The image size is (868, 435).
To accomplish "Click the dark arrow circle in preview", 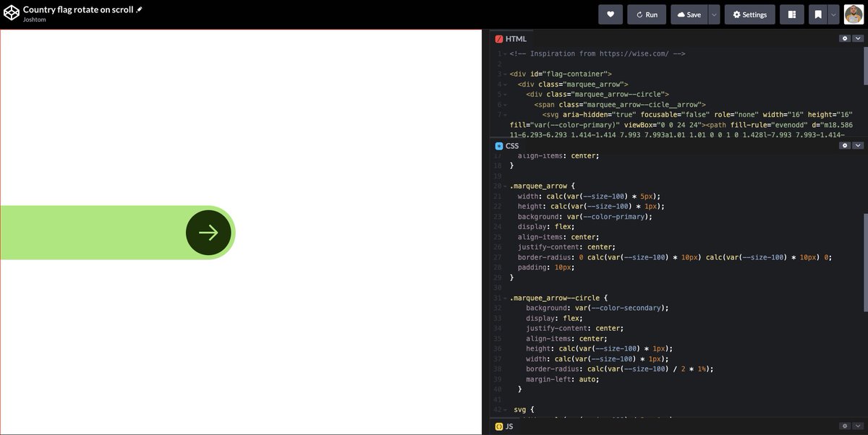I will pos(208,233).
